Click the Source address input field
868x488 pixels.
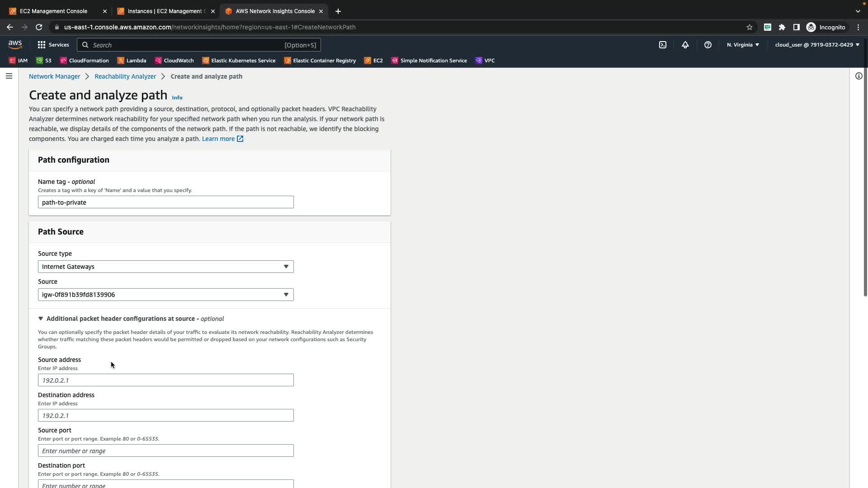point(165,380)
